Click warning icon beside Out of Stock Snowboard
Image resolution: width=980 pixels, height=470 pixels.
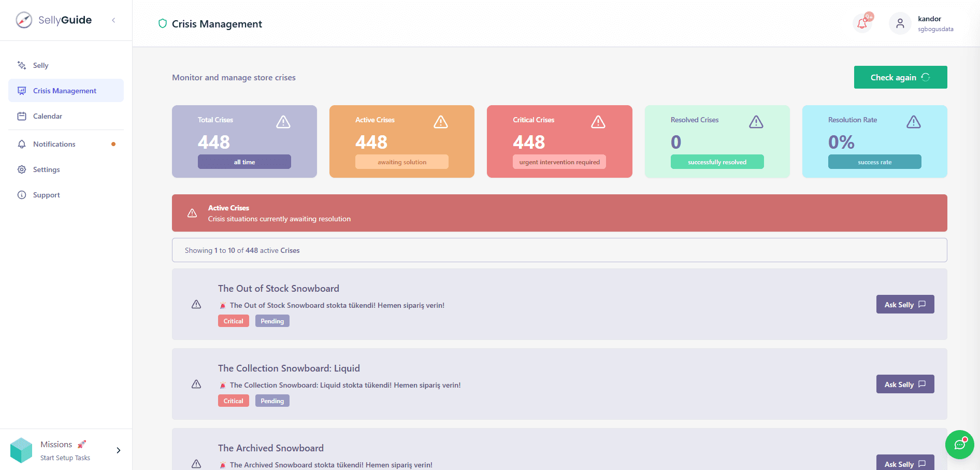[196, 304]
